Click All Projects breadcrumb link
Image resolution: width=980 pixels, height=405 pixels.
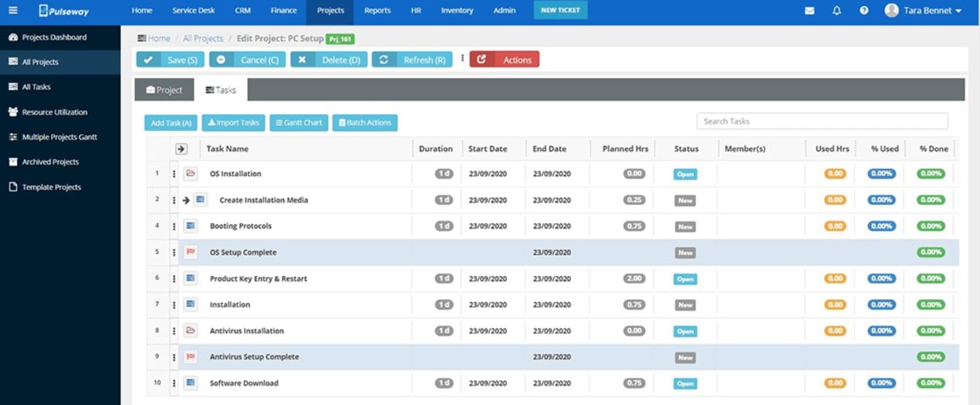(203, 38)
